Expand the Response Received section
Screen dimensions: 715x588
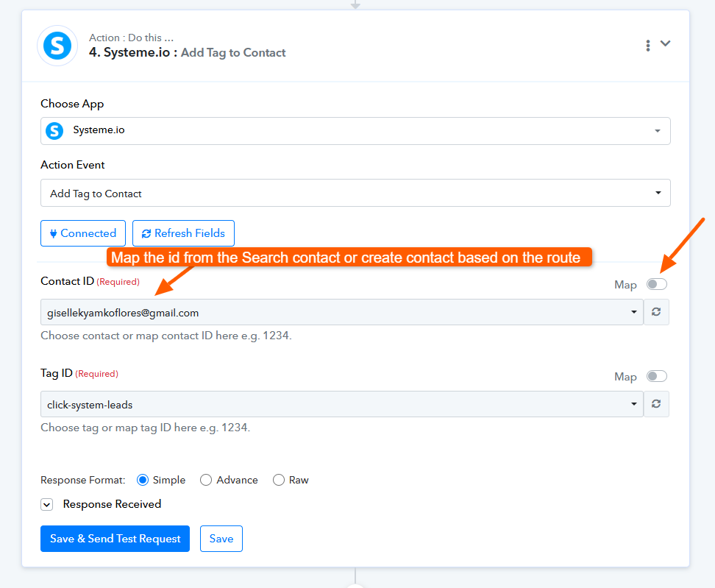coord(46,505)
